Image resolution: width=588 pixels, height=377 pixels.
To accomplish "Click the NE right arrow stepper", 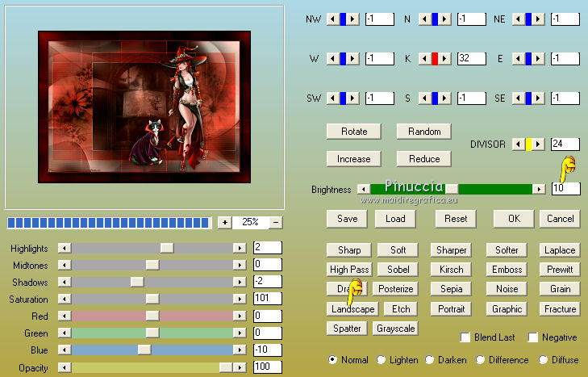I will point(538,19).
